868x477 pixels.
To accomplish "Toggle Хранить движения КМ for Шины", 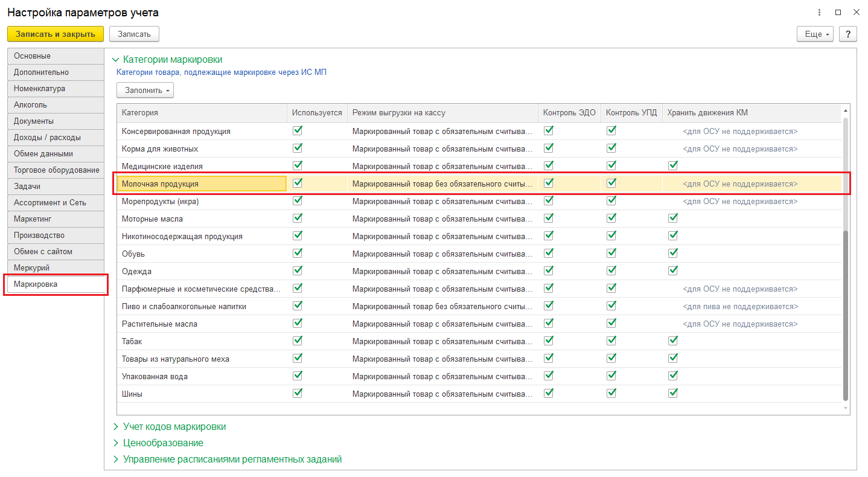I will pos(673,393).
